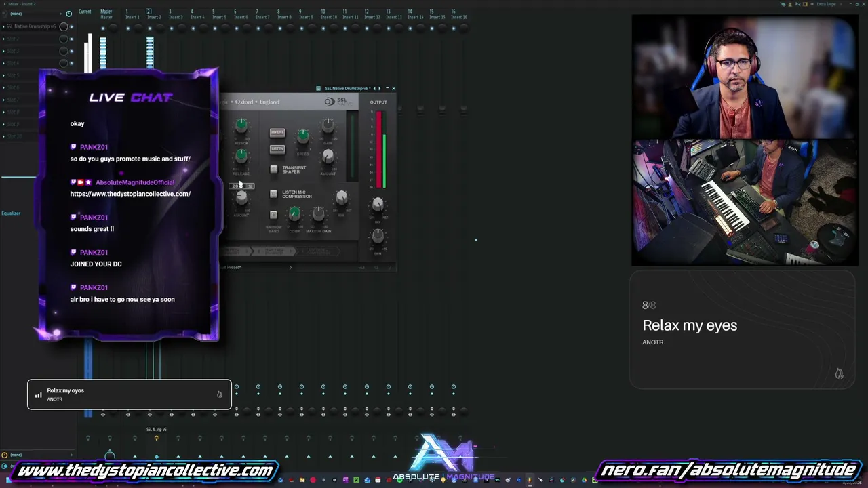Click the SSL Drumstrip slot mix knob
868x488 pixels.
click(x=63, y=26)
